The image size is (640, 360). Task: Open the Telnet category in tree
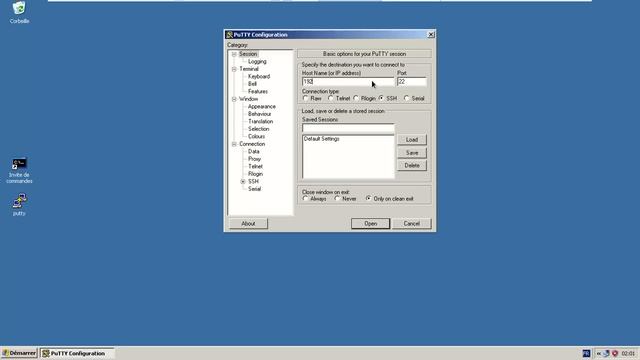coord(256,167)
